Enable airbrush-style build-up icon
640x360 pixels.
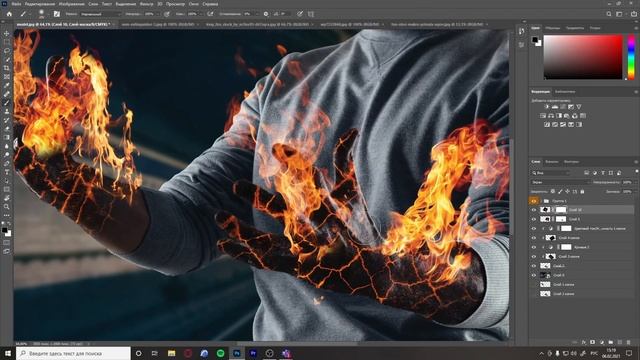tap(210, 14)
